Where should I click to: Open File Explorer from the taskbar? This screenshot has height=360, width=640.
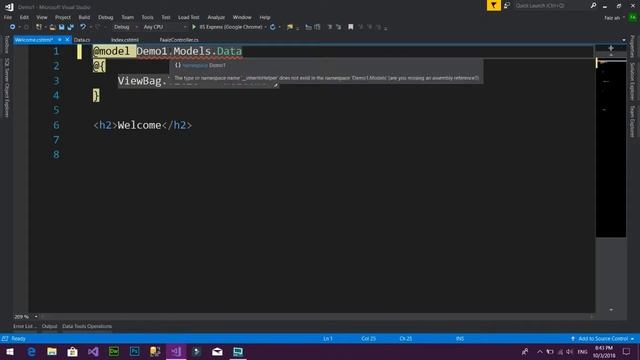[52, 351]
